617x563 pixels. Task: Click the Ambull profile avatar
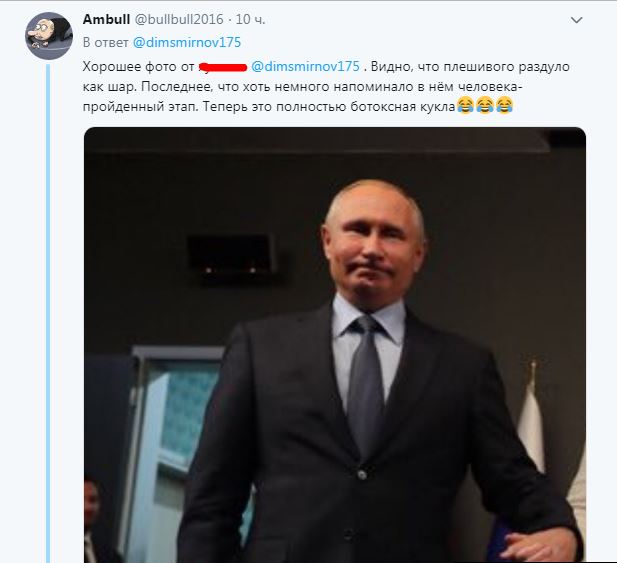click(49, 36)
